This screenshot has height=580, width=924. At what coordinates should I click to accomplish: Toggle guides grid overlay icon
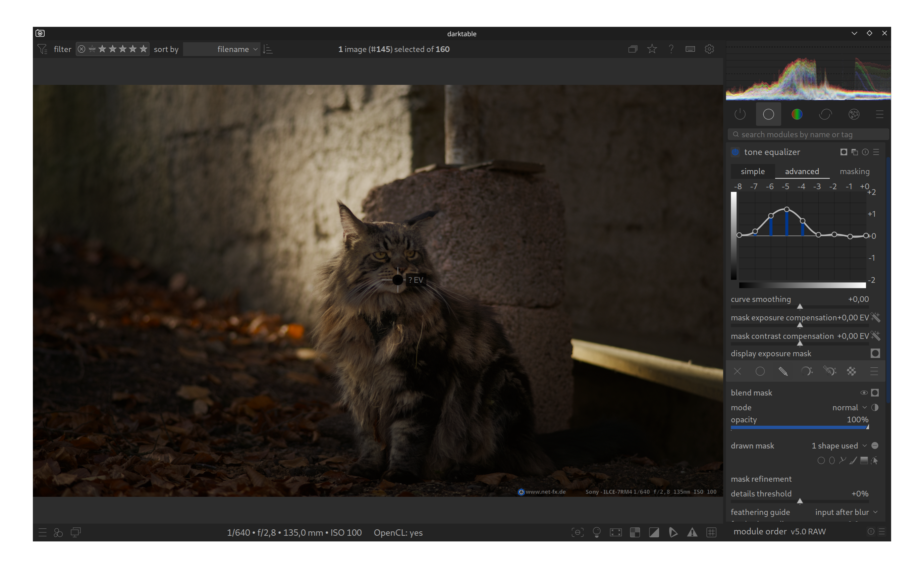coord(711,532)
